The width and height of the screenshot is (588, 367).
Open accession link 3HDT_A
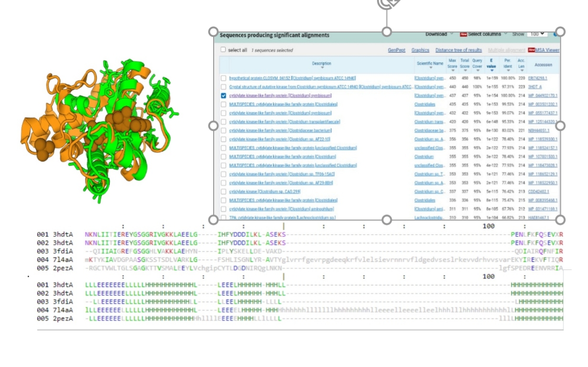point(534,87)
